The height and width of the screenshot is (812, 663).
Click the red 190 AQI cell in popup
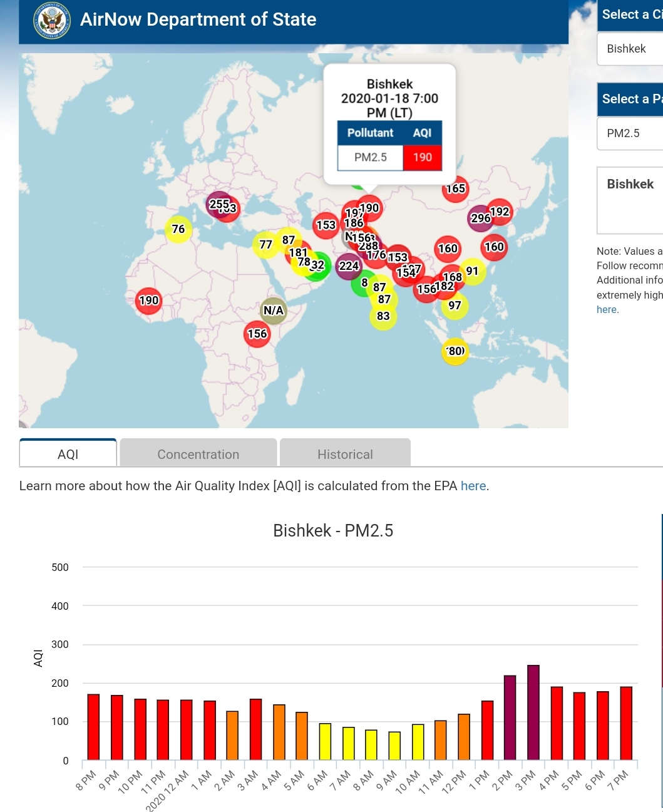pos(423,157)
